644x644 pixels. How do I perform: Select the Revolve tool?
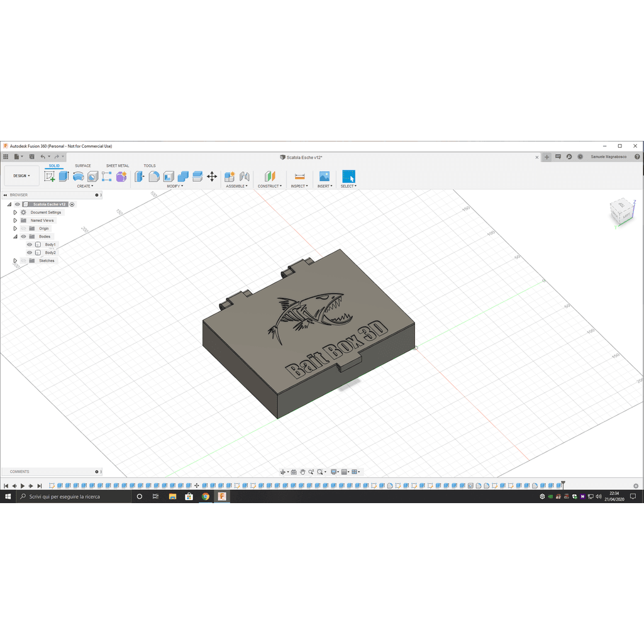[x=79, y=177]
